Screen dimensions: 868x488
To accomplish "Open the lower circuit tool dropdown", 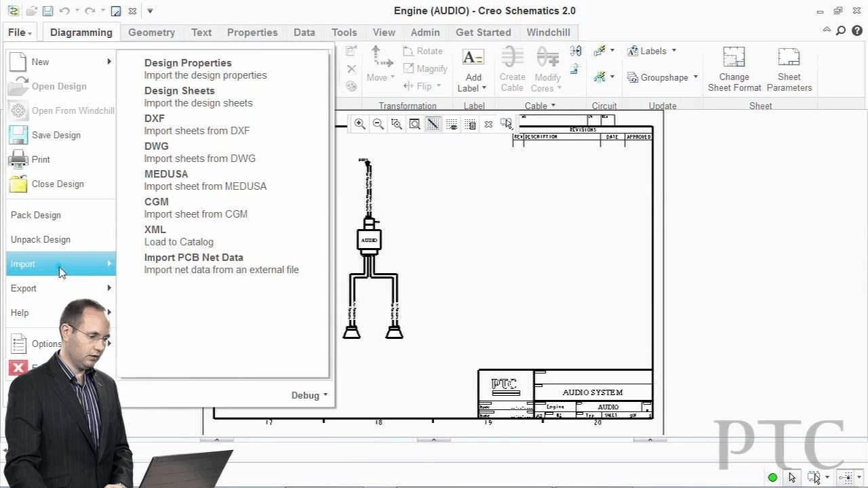I will click(x=612, y=77).
